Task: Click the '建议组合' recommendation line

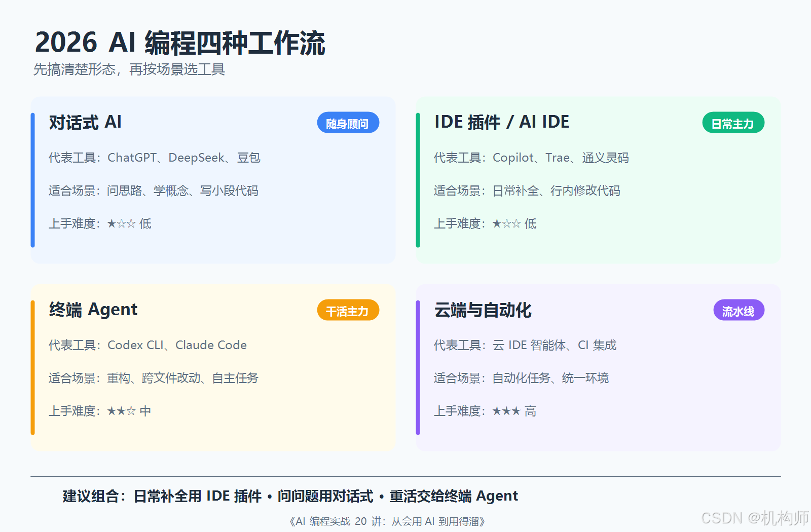Action: (x=290, y=496)
